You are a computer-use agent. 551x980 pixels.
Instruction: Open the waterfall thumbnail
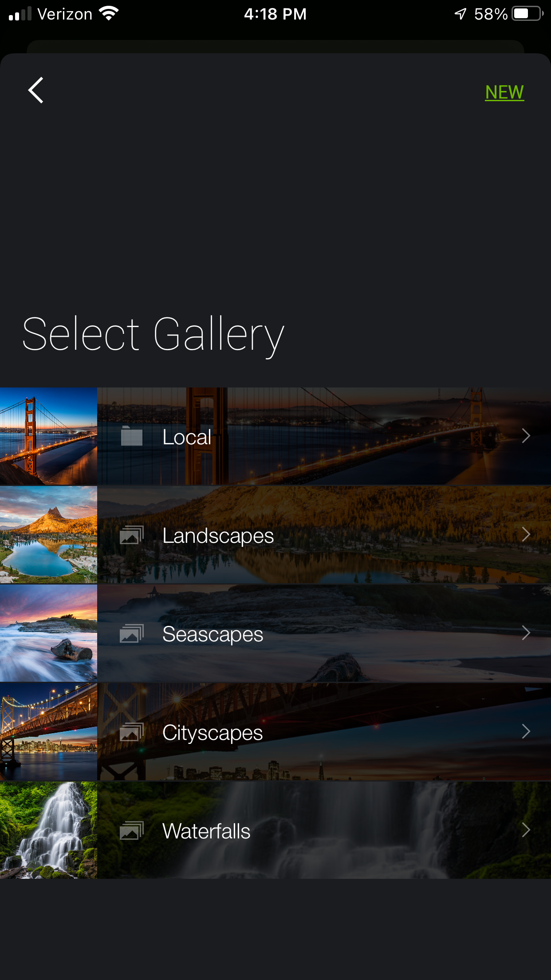[x=48, y=830]
